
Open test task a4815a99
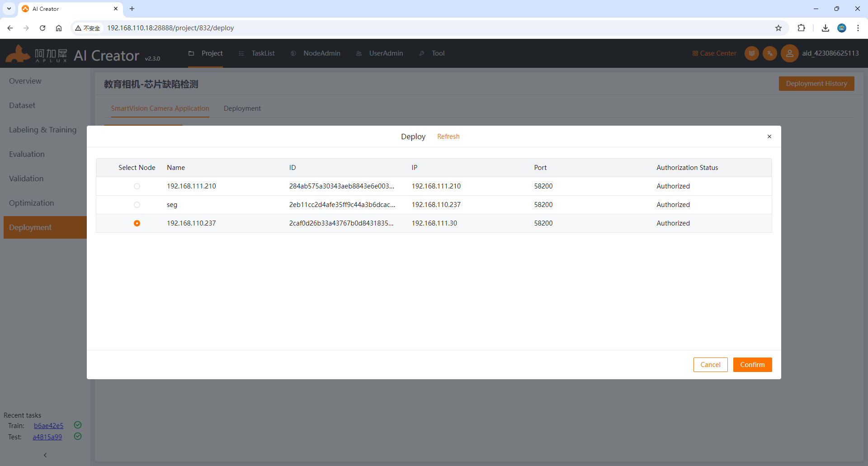47,437
